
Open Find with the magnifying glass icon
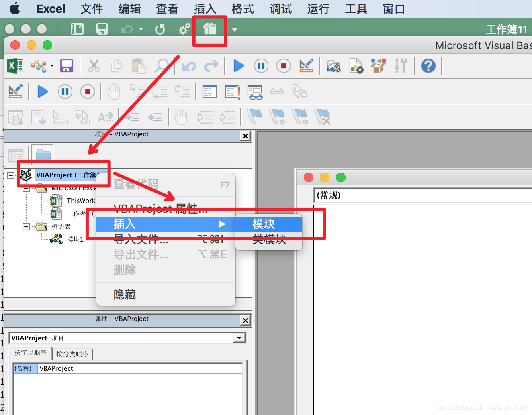point(162,66)
